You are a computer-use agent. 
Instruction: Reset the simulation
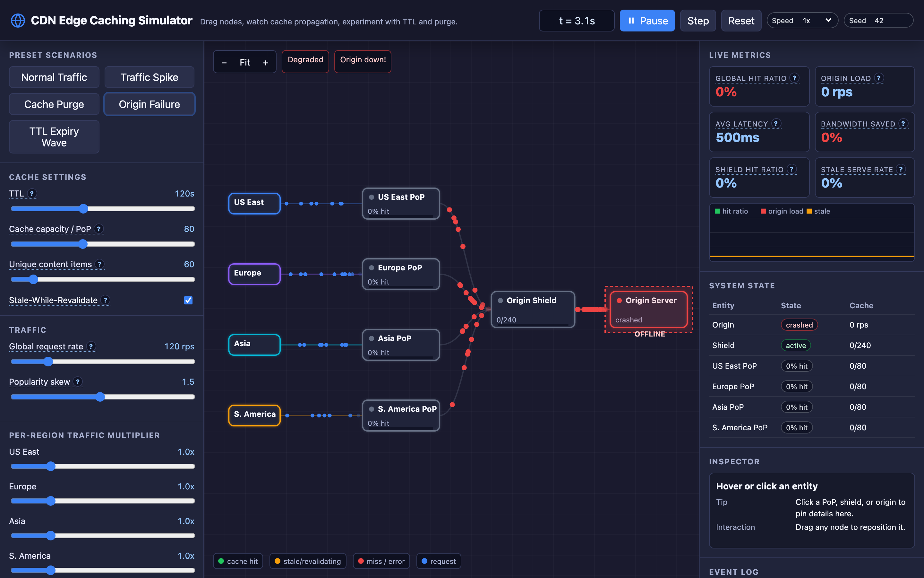[x=741, y=21]
